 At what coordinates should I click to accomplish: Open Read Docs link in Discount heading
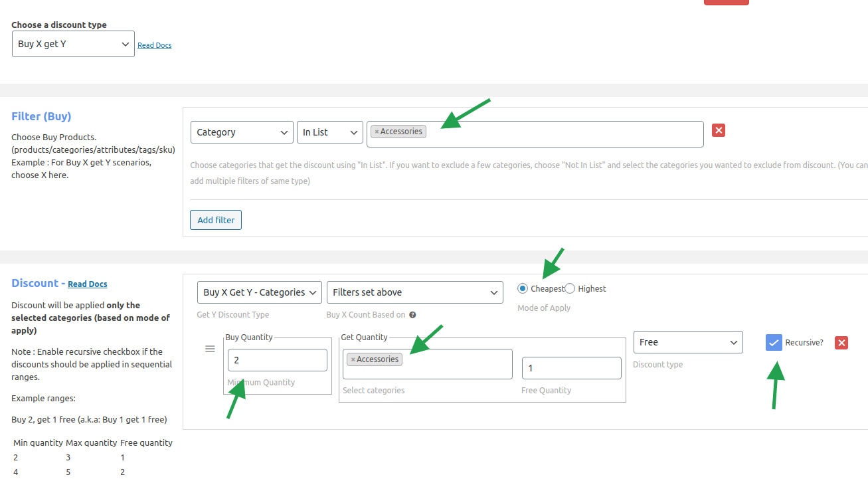tap(87, 284)
